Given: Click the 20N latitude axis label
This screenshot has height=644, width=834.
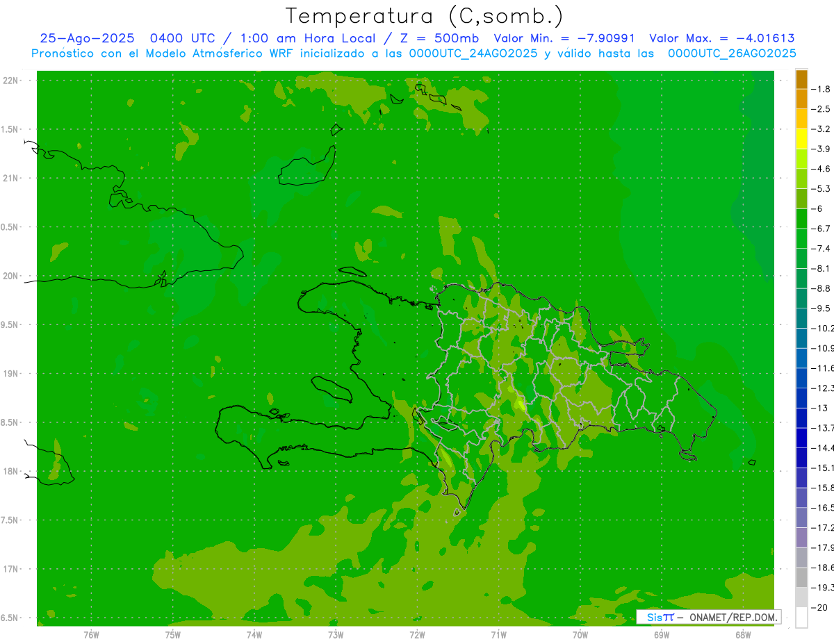Looking at the screenshot, I should coord(10,276).
